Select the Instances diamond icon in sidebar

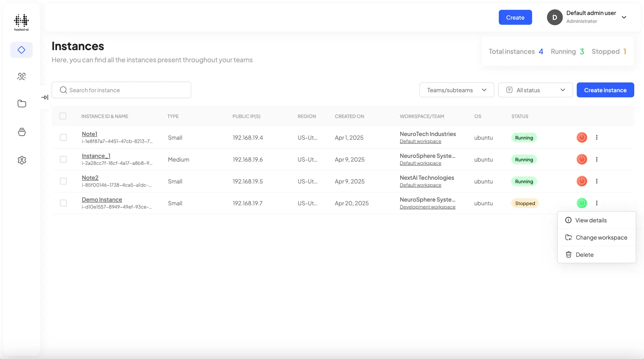[21, 50]
